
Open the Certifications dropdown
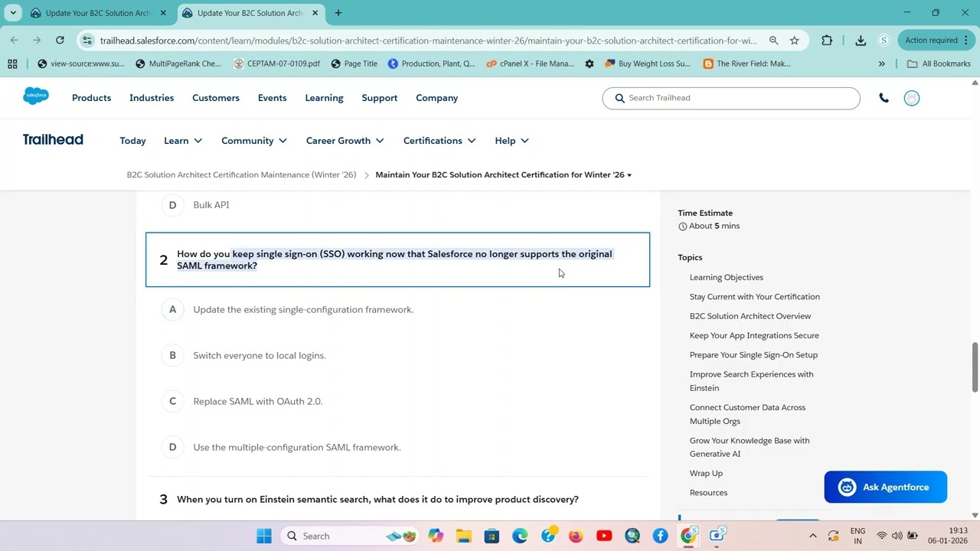click(439, 141)
